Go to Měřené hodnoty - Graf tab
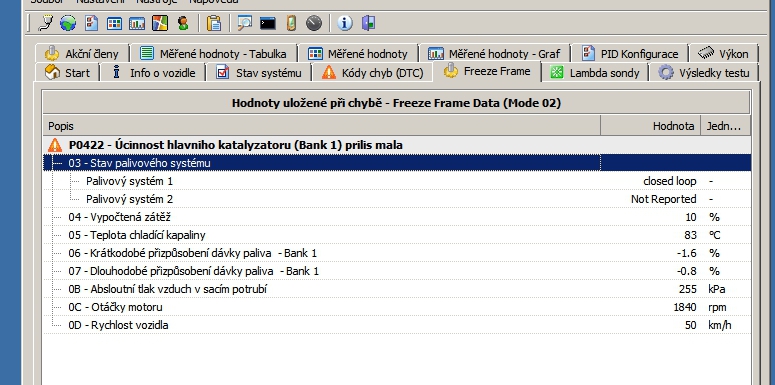 coord(494,53)
